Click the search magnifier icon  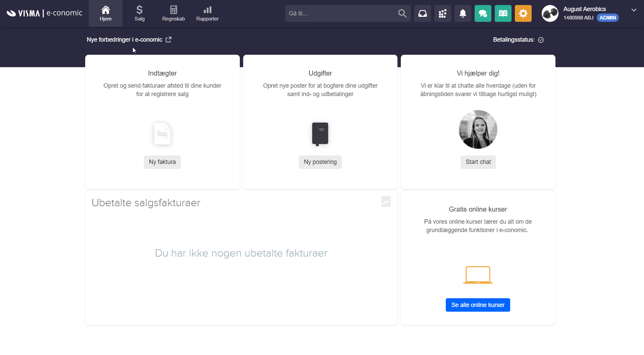click(402, 13)
